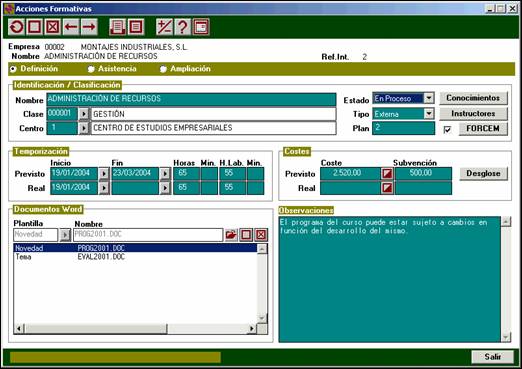The height and width of the screenshot is (369, 522).
Task: Open Previsto Inicio date picker arrow
Action: pos(104,173)
